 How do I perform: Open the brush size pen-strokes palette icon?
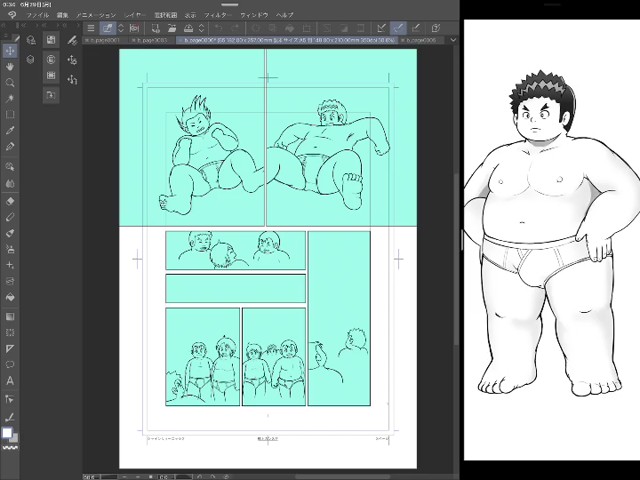click(72, 40)
